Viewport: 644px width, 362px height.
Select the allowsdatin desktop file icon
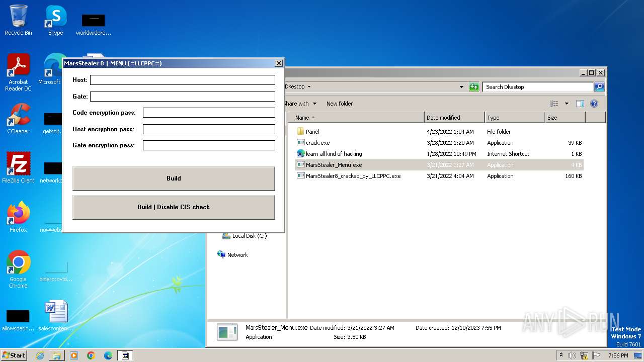tap(18, 320)
